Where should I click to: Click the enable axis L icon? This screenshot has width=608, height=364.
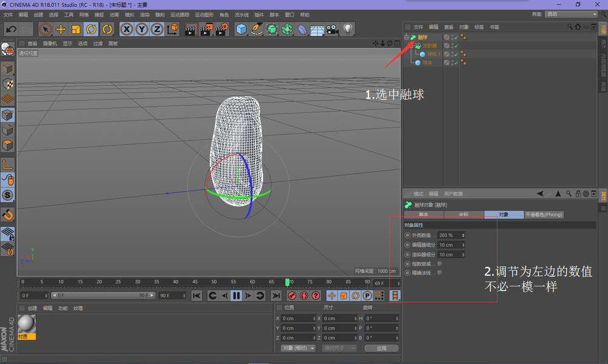8,165
